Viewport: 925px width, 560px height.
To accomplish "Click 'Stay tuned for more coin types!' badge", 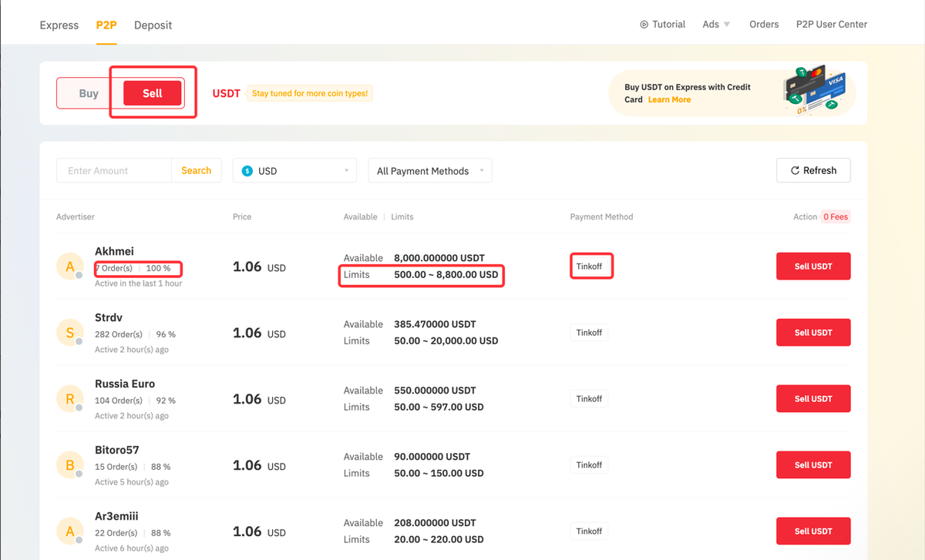I will click(x=310, y=93).
